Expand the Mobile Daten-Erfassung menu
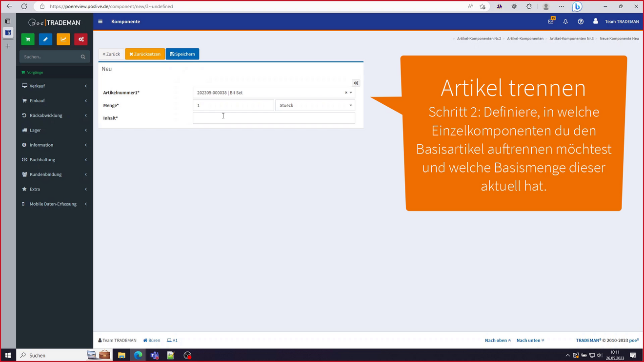The height and width of the screenshot is (362, 644). (x=54, y=204)
